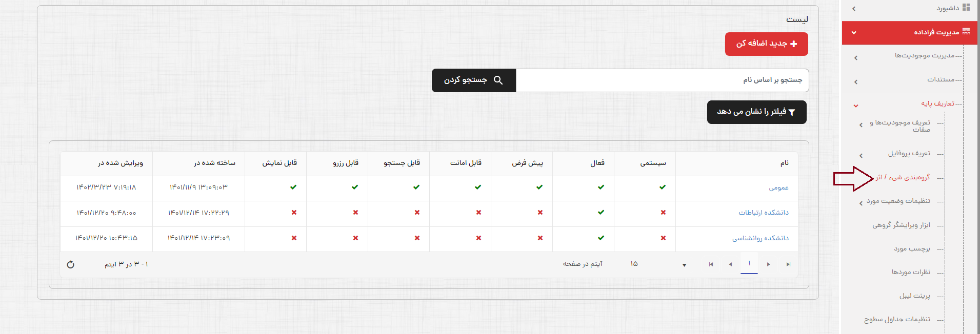The image size is (980, 334).
Task: Click the refresh icon in table footer
Action: (71, 264)
